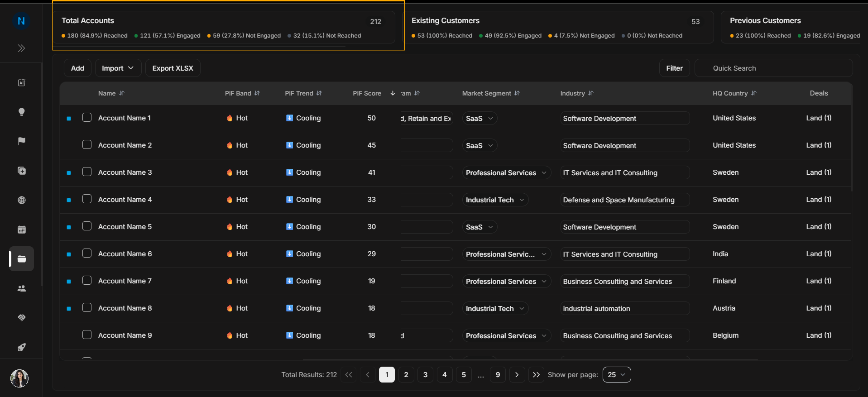Go to page 3 of results
This screenshot has width=868, height=397.
pos(425,375)
